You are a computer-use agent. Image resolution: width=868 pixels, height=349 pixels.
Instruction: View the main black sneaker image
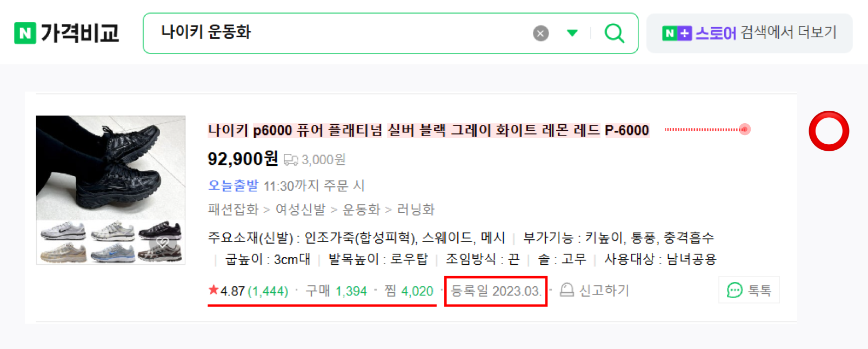pyautogui.click(x=111, y=167)
